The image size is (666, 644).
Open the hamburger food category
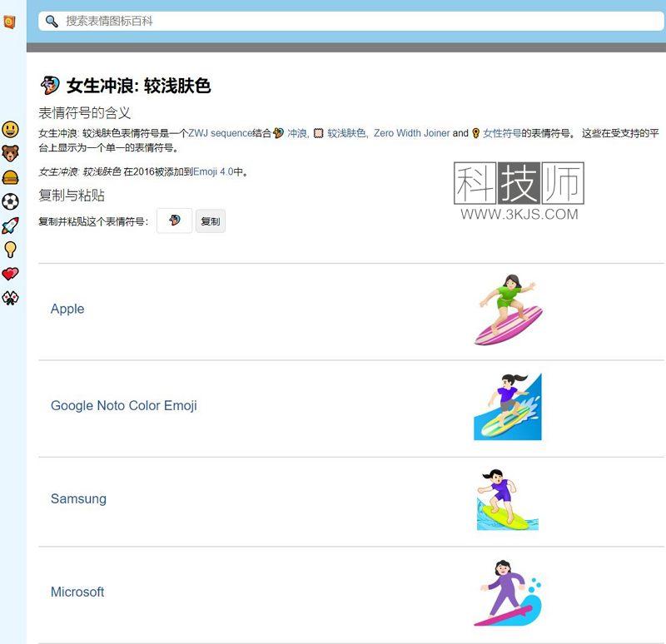point(10,177)
